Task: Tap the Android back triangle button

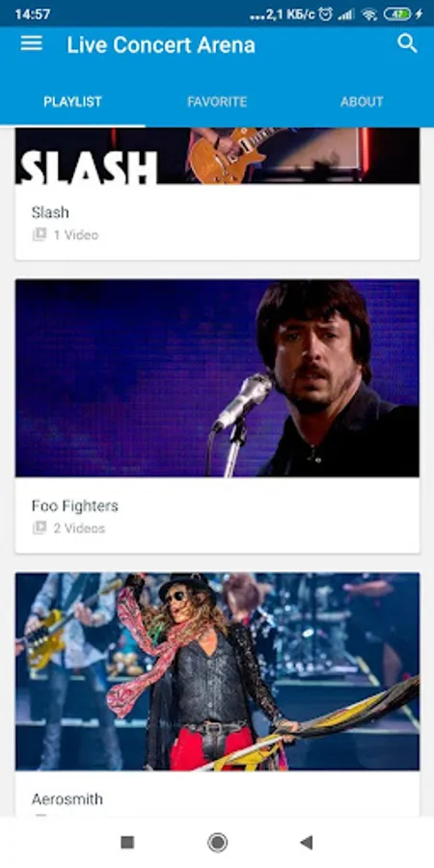Action: tap(306, 843)
